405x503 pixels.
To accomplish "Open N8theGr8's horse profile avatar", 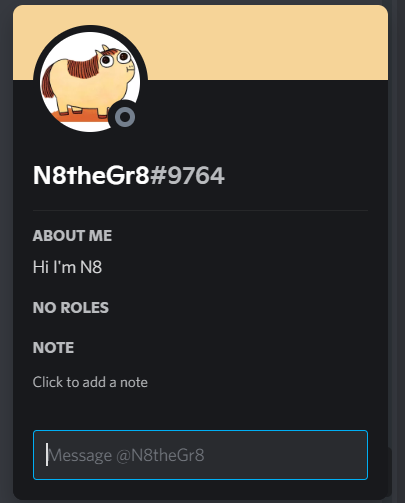I will pyautogui.click(x=90, y=82).
